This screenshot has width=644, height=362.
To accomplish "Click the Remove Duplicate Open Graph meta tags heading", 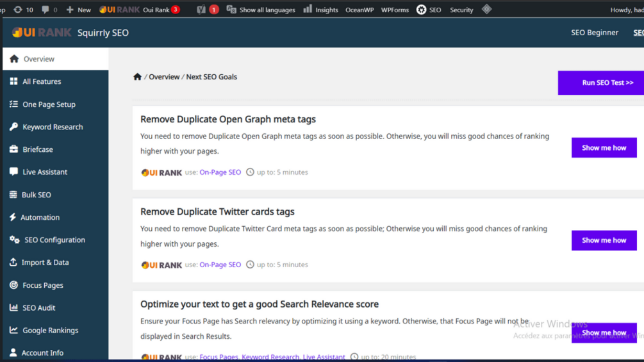I will 228,119.
